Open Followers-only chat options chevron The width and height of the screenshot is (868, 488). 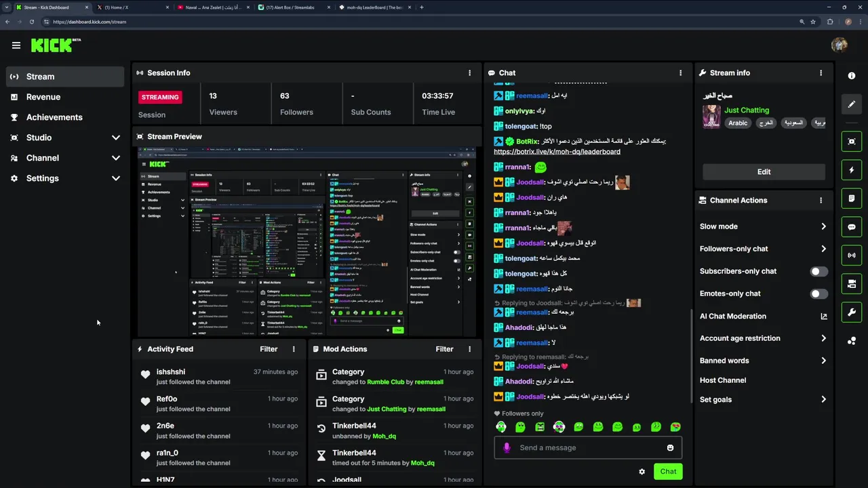pos(823,249)
